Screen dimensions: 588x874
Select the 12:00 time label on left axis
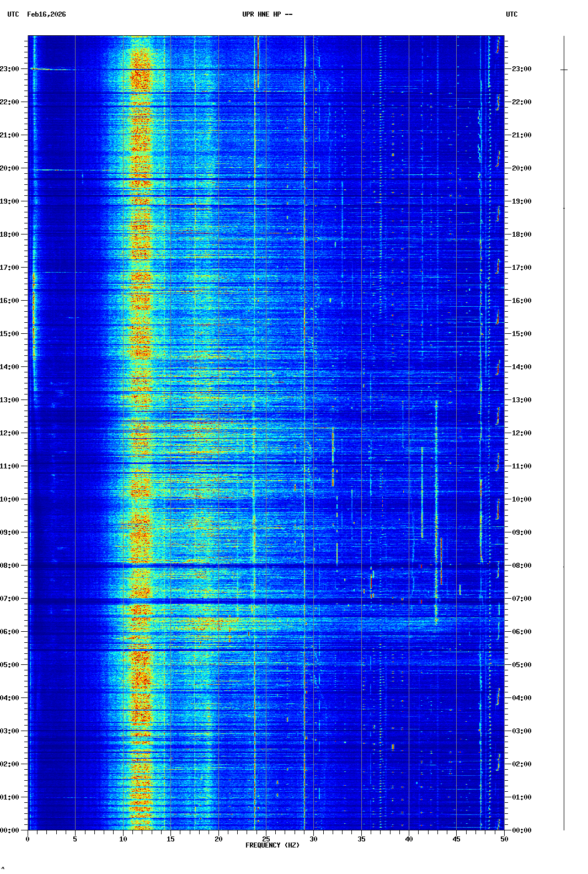10,433
